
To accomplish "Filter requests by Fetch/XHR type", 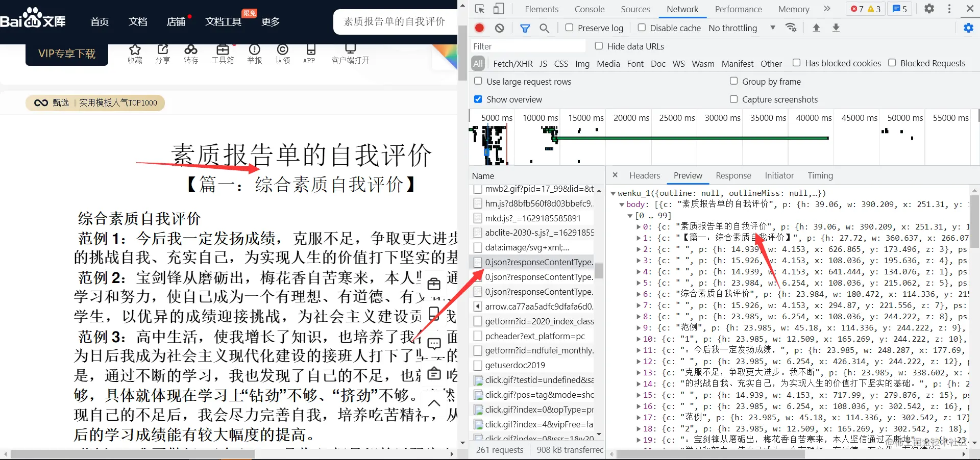I will [x=513, y=64].
